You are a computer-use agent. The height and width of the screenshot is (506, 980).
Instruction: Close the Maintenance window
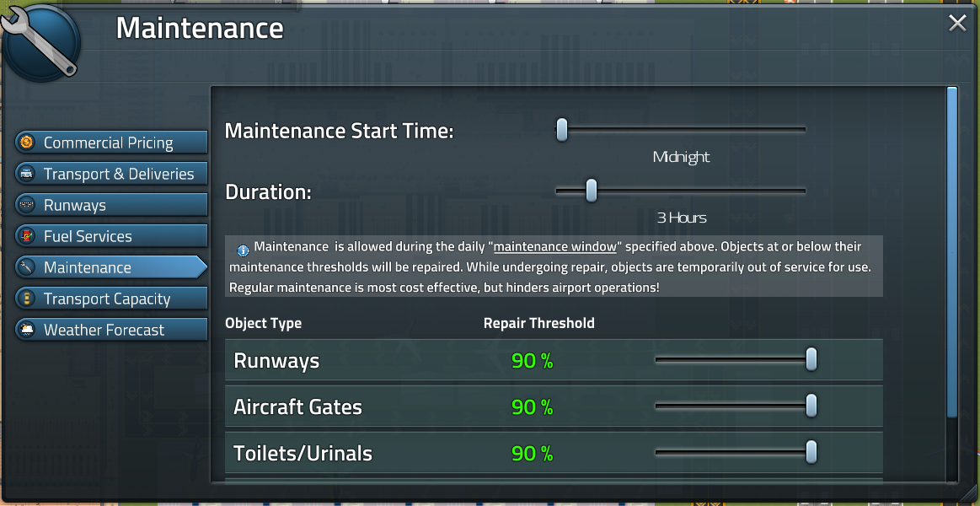[x=957, y=24]
